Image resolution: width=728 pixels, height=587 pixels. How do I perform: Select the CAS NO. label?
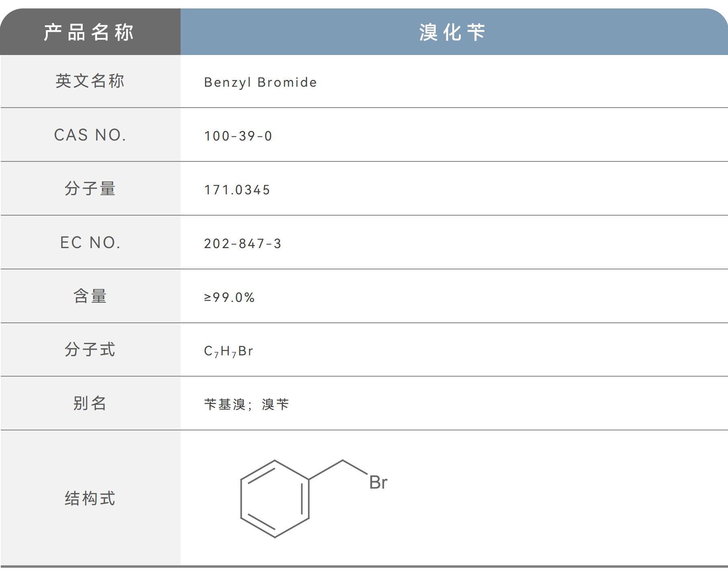(x=90, y=135)
